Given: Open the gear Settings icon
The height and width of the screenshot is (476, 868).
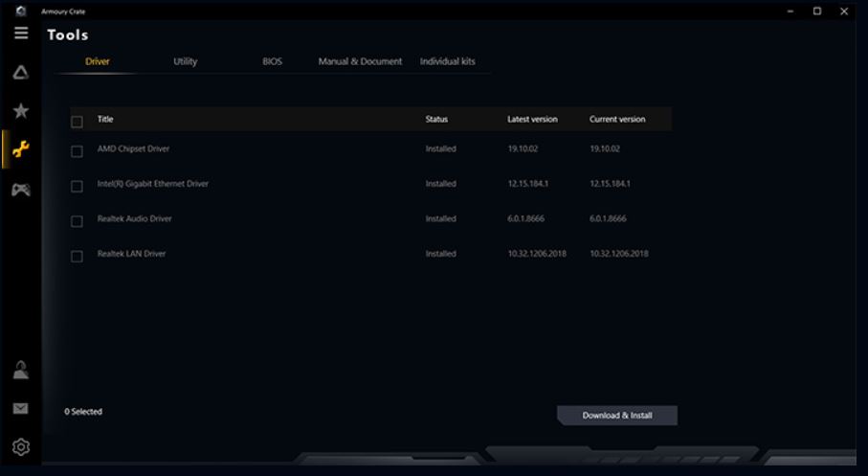Looking at the screenshot, I should (x=20, y=447).
